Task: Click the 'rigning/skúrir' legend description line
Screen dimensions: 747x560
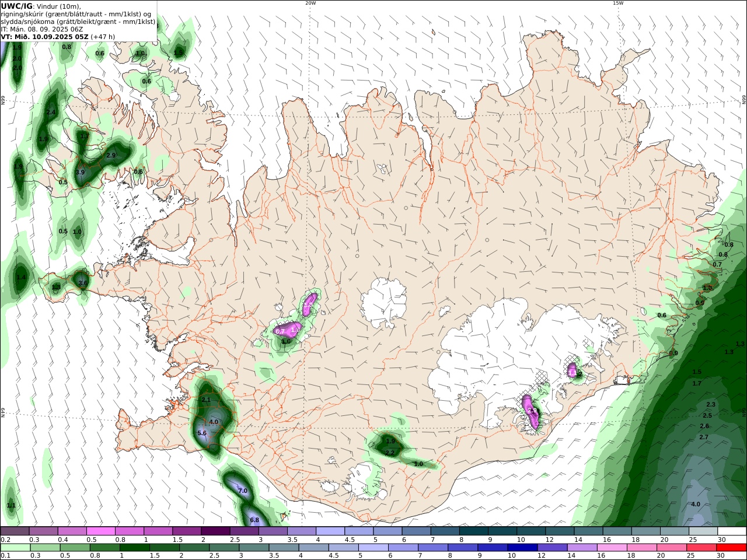Action: pyautogui.click(x=77, y=13)
